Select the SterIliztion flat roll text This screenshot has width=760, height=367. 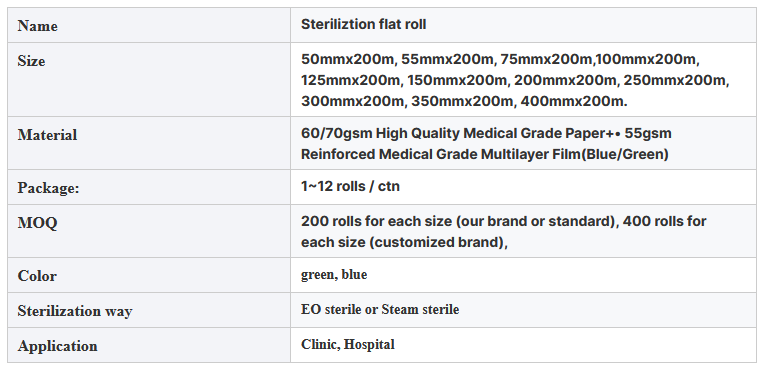[364, 24]
